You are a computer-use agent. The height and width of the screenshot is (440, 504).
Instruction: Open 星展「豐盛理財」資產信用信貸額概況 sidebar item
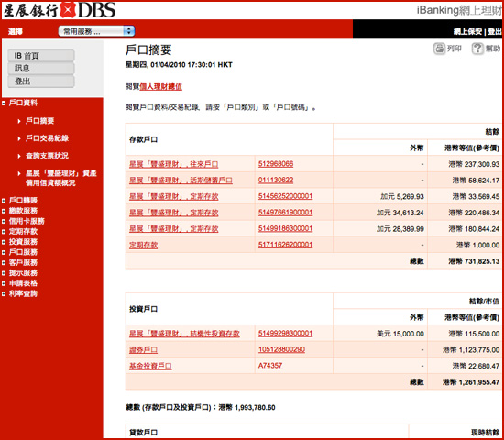point(61,178)
